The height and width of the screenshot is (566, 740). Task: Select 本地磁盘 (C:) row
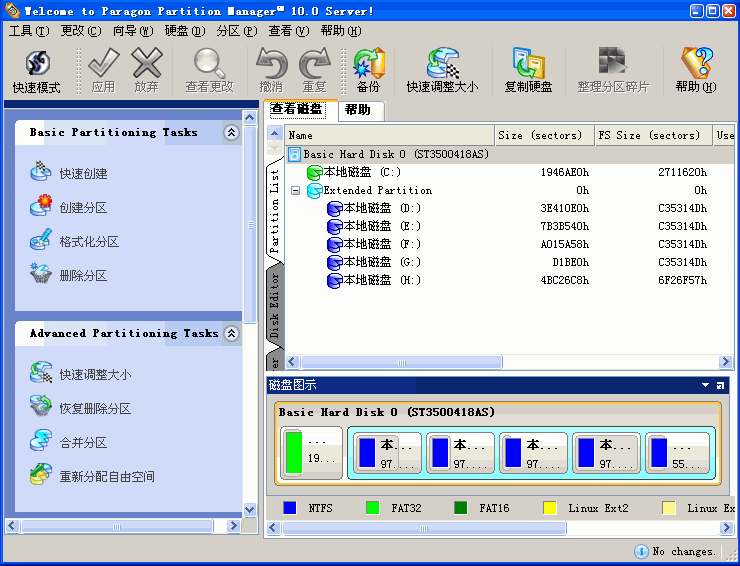(x=510, y=172)
